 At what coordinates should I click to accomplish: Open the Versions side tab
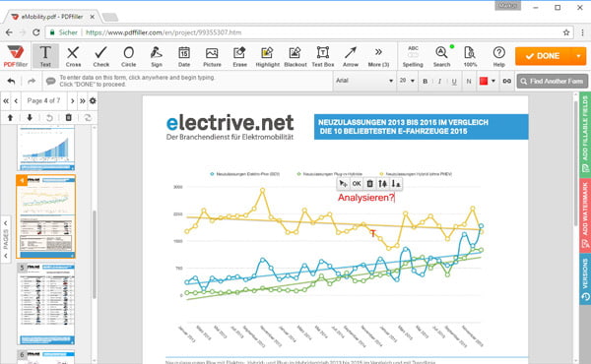tap(585, 279)
